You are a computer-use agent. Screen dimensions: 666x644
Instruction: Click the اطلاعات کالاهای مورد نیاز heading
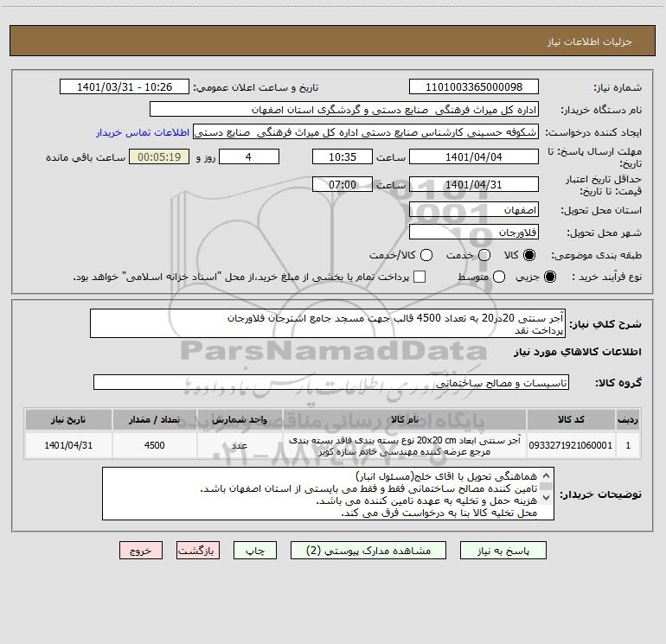(x=577, y=352)
